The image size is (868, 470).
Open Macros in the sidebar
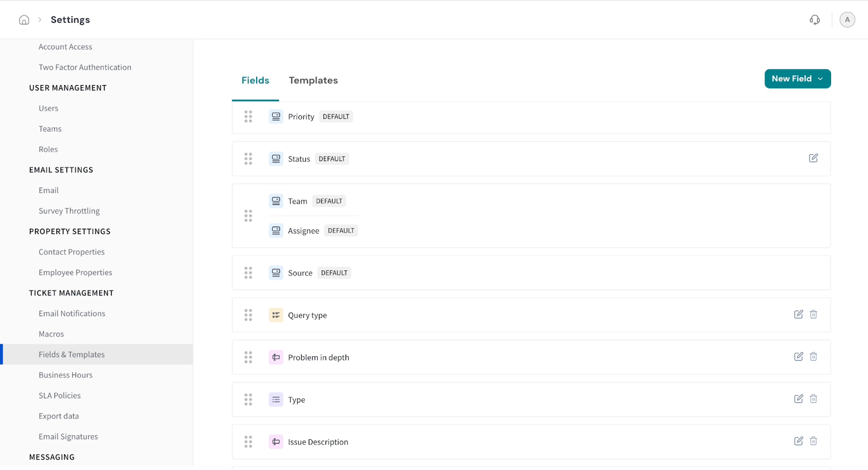tap(51, 334)
